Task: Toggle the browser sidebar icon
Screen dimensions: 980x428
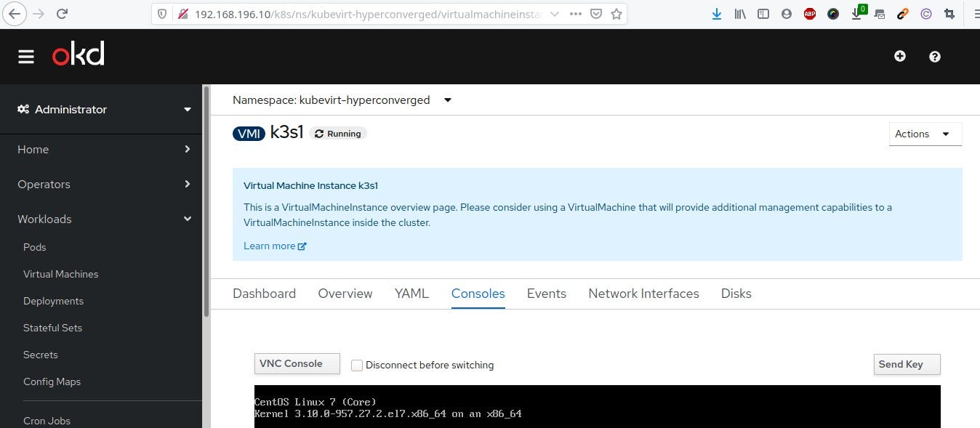Action: coord(763,14)
